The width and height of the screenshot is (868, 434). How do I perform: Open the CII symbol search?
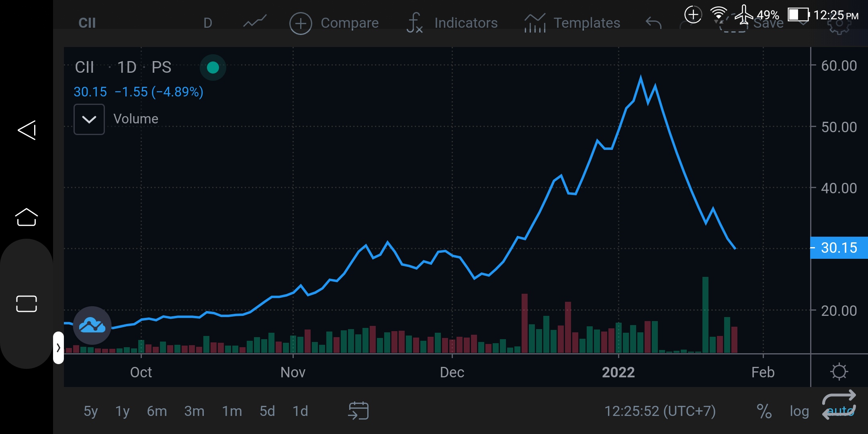click(x=87, y=23)
